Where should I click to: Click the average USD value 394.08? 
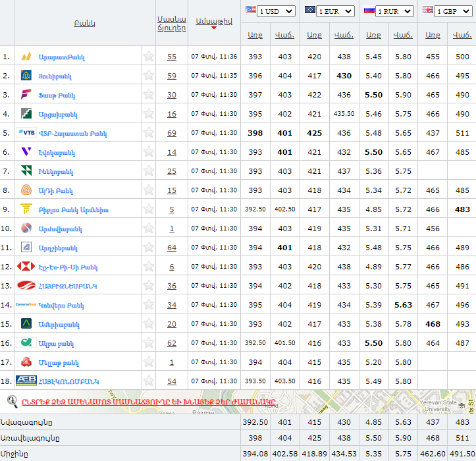(x=255, y=454)
